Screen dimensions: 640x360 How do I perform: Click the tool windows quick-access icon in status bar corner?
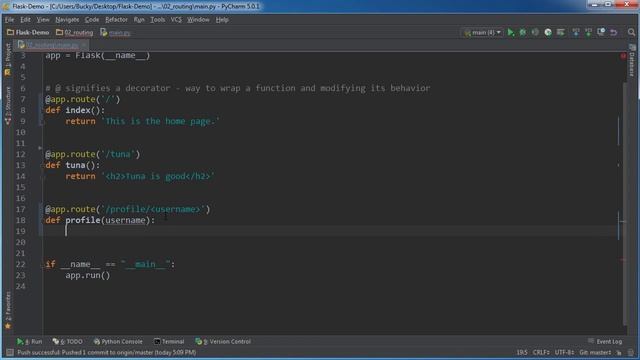[9, 352]
